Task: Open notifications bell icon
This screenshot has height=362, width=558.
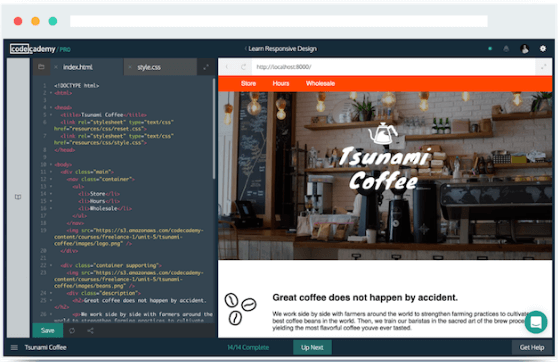Action: tap(506, 49)
